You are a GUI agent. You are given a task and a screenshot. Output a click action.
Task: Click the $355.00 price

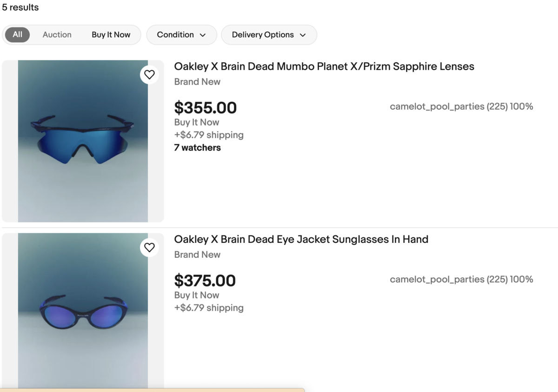205,108
